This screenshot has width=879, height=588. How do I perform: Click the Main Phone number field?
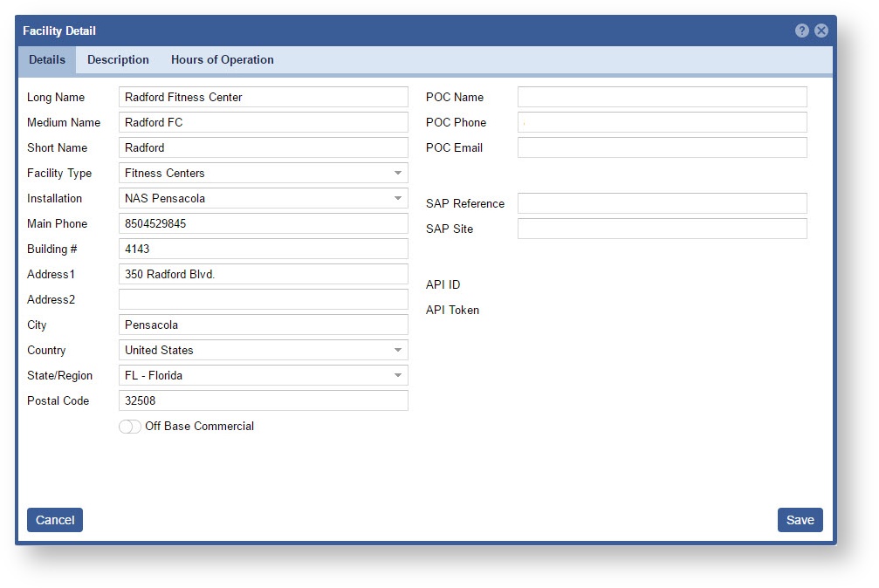pos(263,223)
